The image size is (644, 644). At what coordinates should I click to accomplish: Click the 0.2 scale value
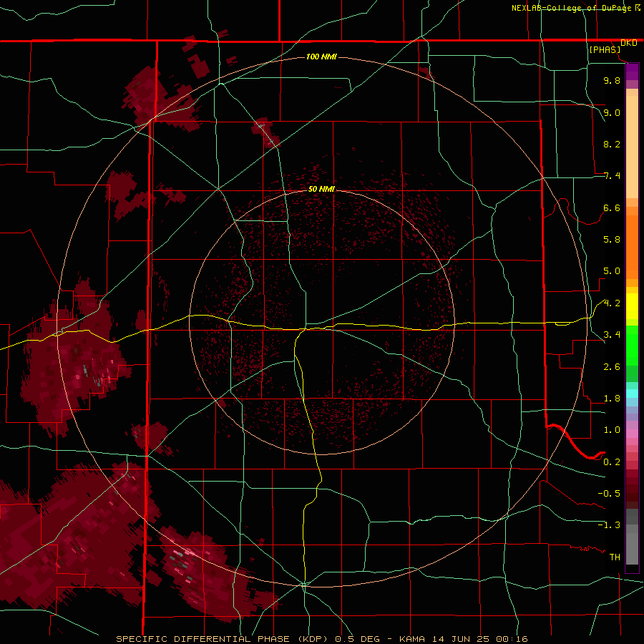pyautogui.click(x=612, y=462)
